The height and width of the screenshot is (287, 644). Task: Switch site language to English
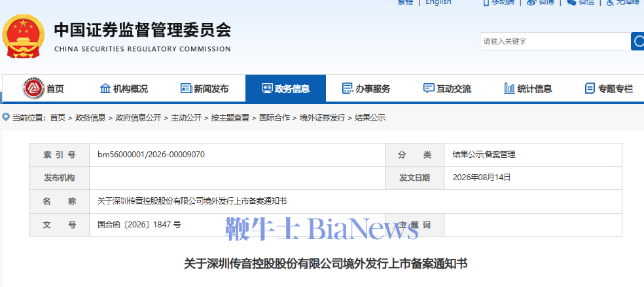438,2
